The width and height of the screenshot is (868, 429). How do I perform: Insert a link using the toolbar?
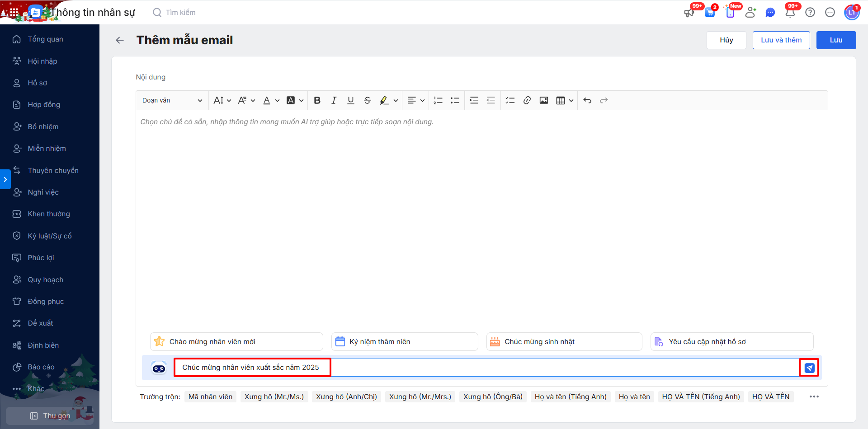tap(527, 100)
